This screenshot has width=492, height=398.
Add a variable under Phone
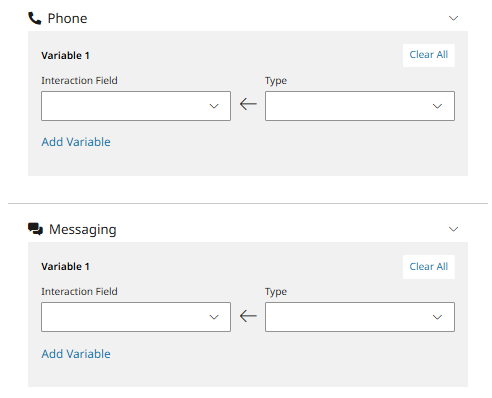tap(76, 142)
